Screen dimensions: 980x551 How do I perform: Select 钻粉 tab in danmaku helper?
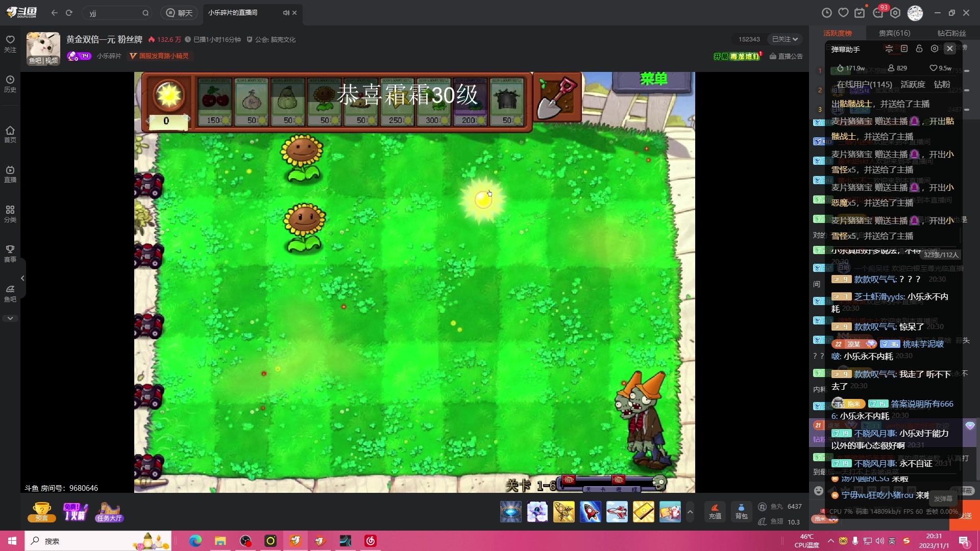coord(942,85)
